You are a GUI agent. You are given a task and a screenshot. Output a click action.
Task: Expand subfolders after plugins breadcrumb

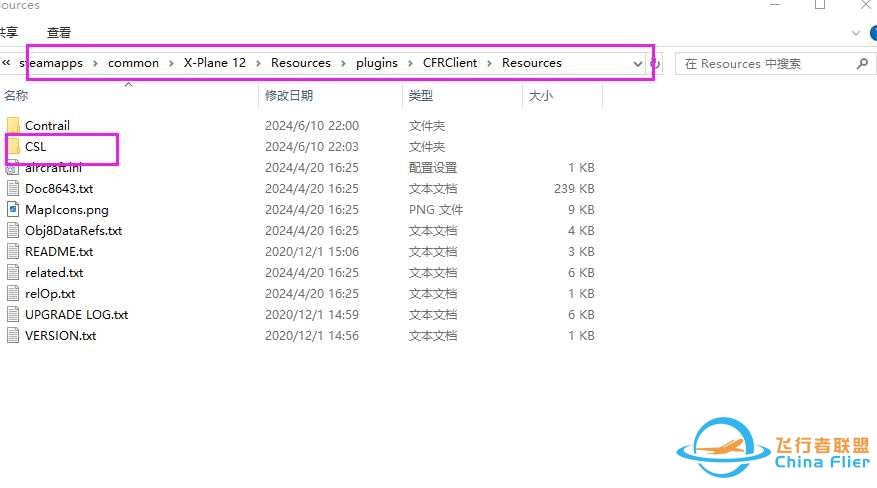pos(411,63)
